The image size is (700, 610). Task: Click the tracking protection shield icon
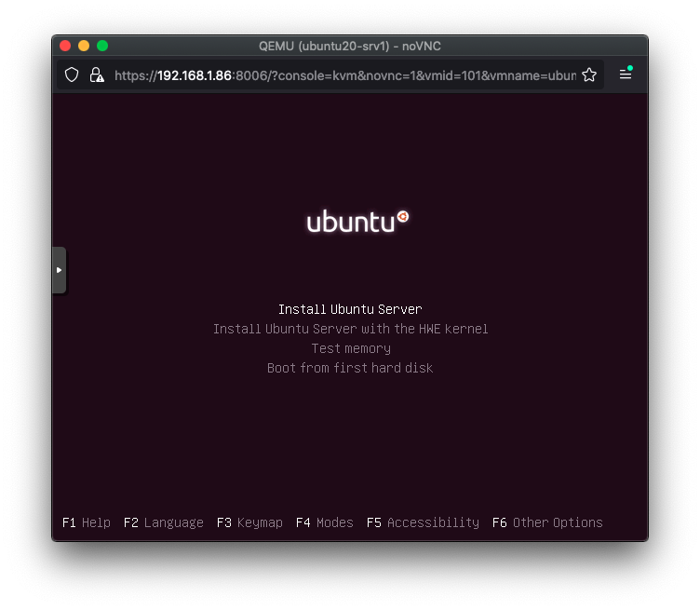tap(72, 75)
